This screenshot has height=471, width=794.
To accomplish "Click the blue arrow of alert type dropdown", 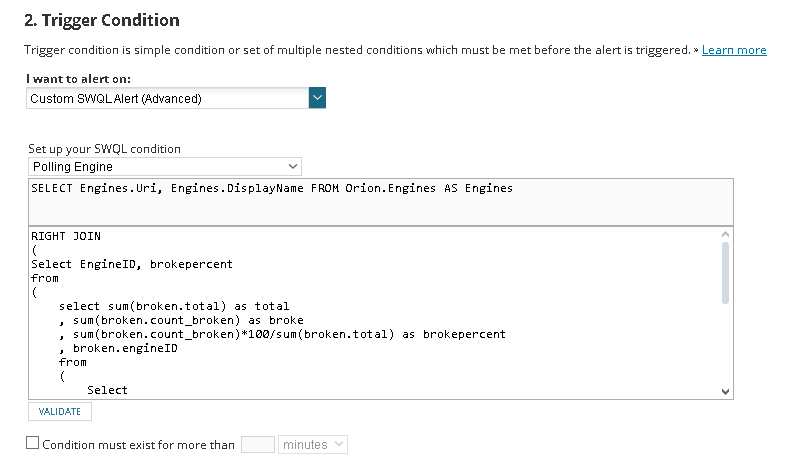I will coord(318,98).
